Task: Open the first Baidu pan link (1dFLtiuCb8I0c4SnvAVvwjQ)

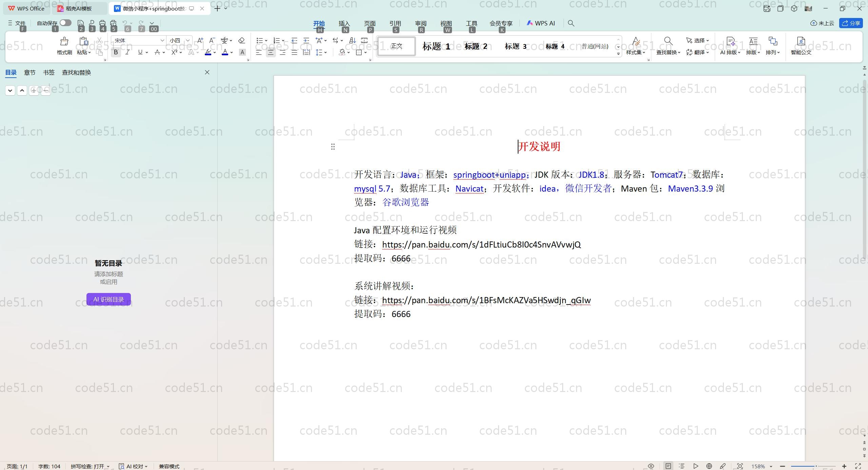Action: pos(481,244)
